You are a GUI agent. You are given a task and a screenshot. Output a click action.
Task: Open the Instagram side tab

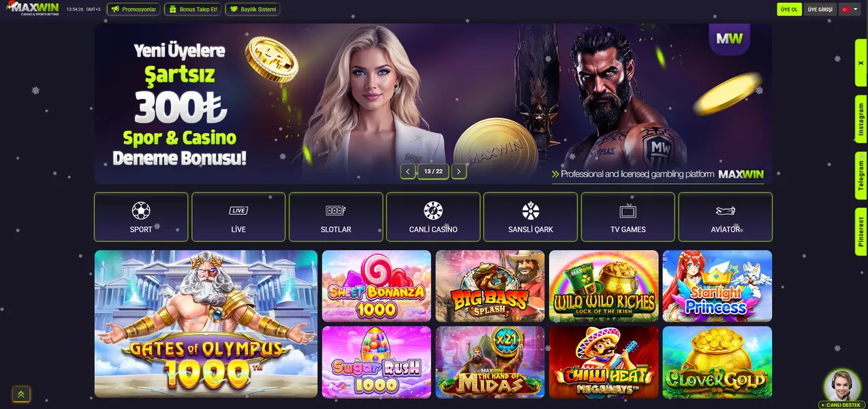coord(861,119)
